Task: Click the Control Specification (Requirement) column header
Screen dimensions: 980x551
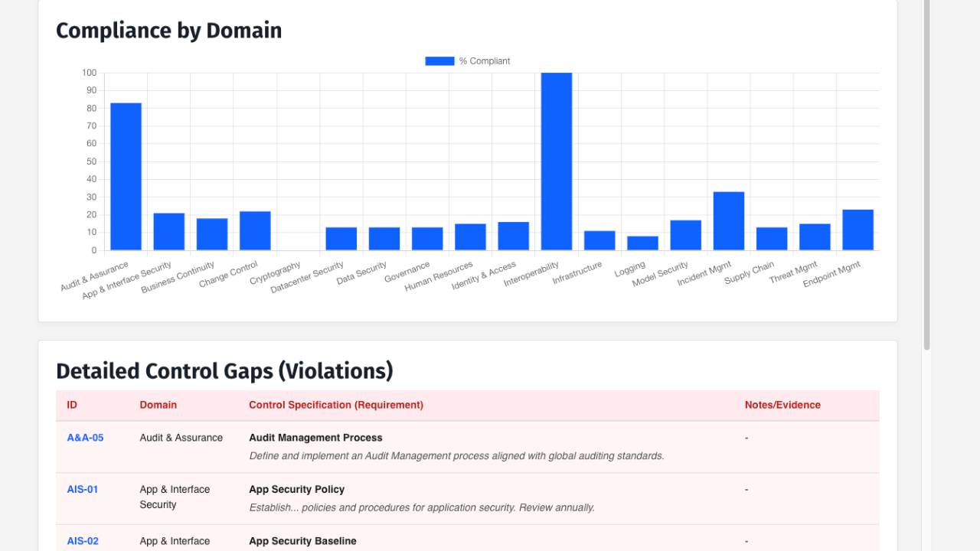Action: 336,405
